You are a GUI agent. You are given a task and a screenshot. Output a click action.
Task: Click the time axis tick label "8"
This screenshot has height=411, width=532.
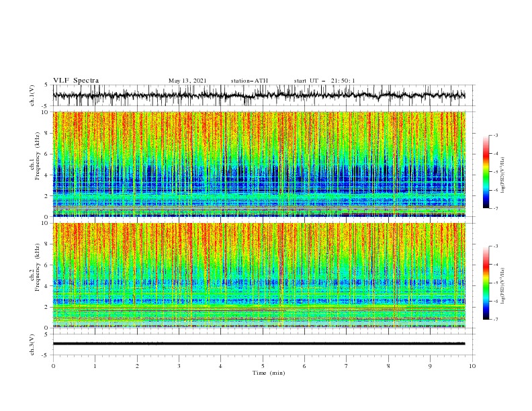pos(388,366)
